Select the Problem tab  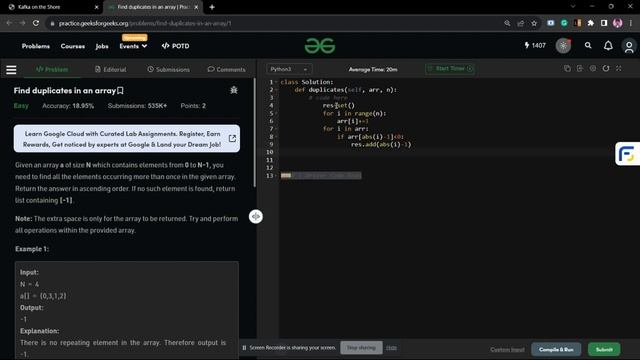click(x=52, y=69)
